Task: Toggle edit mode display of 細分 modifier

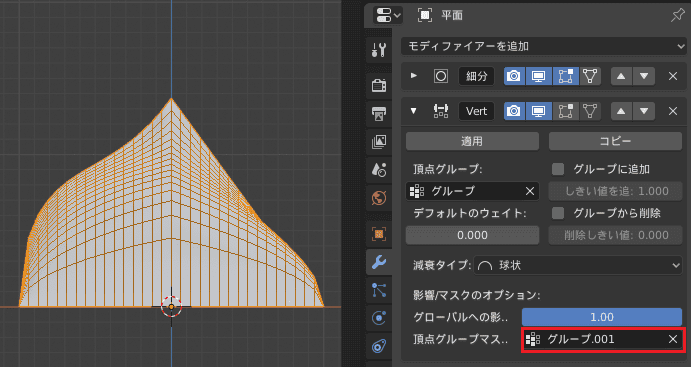Action: click(x=565, y=76)
